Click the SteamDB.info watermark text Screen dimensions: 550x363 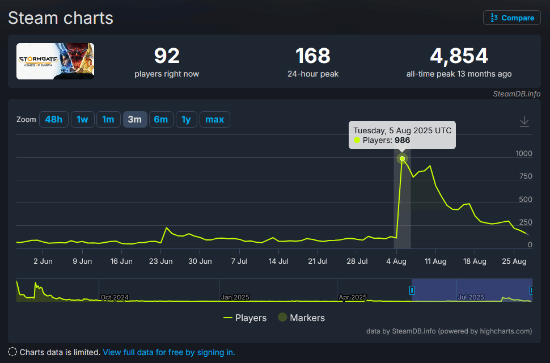point(516,94)
